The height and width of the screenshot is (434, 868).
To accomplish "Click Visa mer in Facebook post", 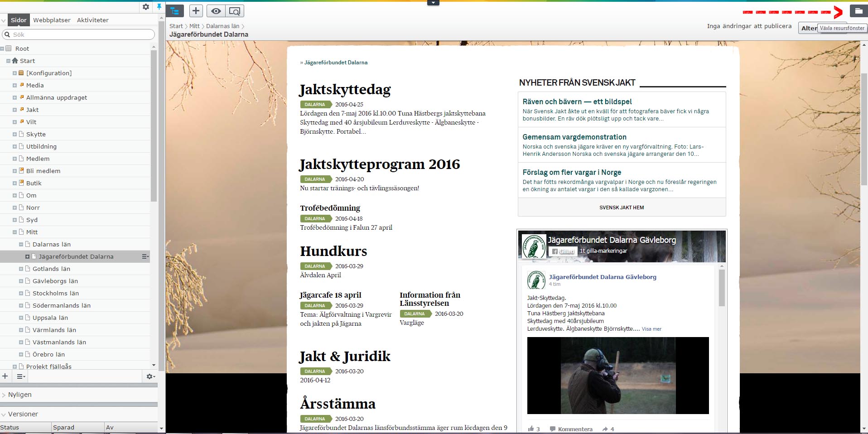I will coord(651,329).
